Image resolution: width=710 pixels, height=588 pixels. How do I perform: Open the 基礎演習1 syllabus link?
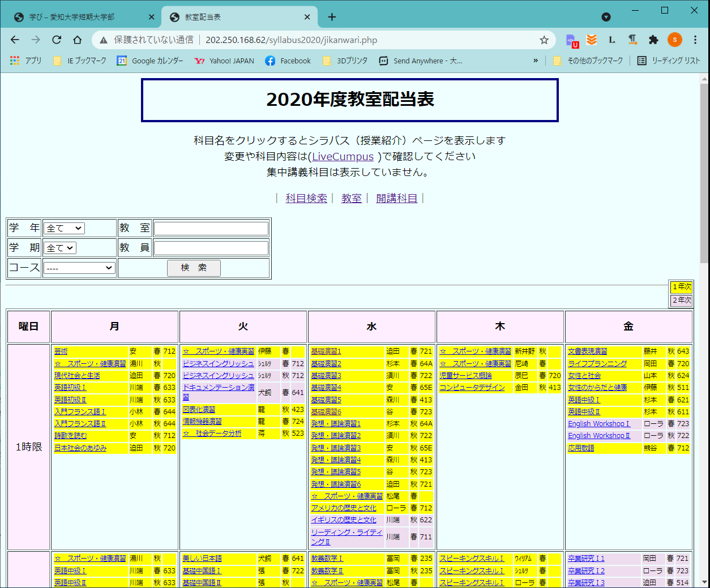pyautogui.click(x=326, y=351)
